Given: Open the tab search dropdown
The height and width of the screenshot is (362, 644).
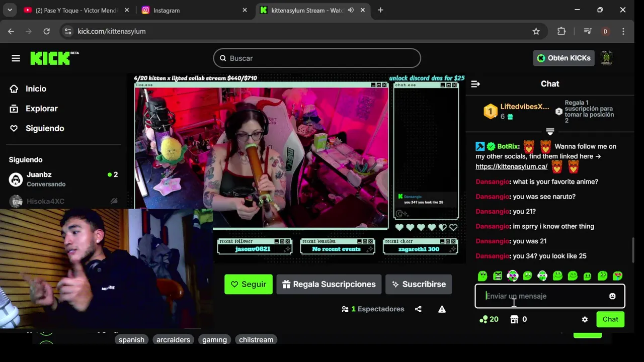Looking at the screenshot, I should (x=10, y=10).
